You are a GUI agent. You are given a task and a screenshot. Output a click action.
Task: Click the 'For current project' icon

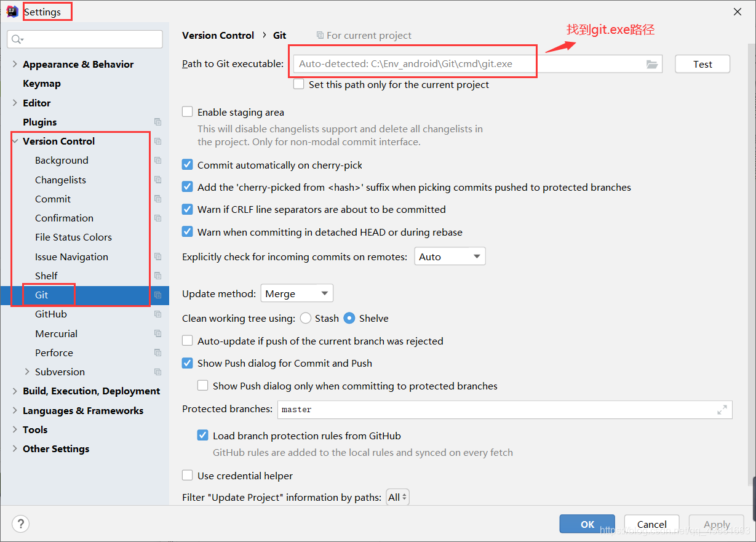point(320,36)
